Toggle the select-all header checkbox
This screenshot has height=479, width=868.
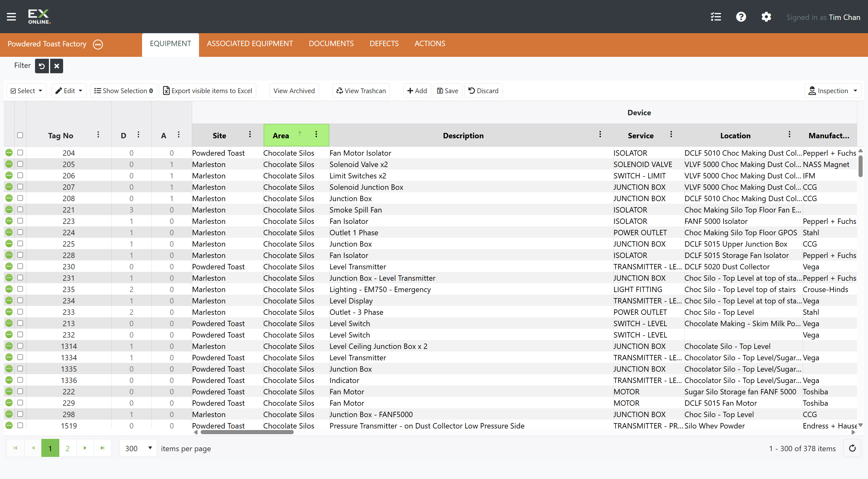pos(20,135)
